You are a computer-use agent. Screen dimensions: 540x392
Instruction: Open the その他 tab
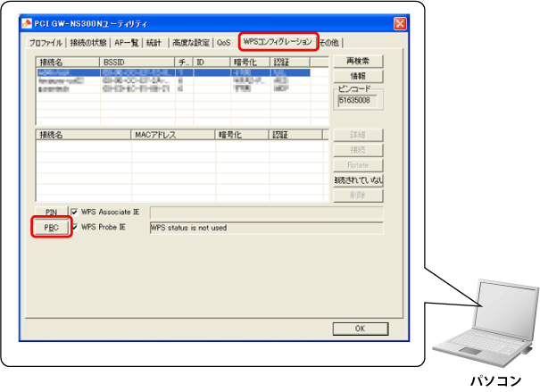pos(330,42)
